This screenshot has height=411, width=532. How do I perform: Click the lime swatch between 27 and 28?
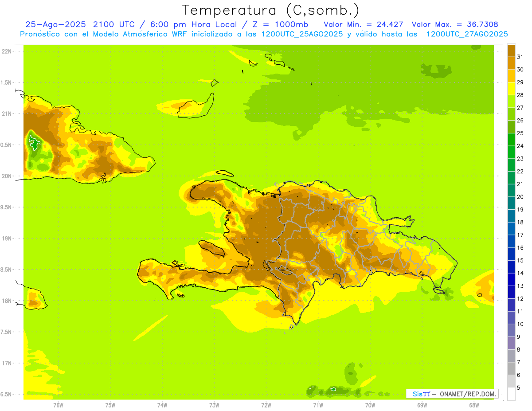coord(511,101)
